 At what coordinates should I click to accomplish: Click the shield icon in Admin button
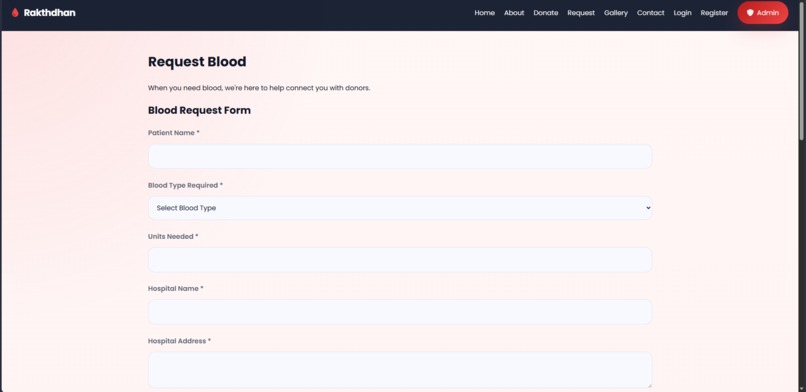[750, 13]
